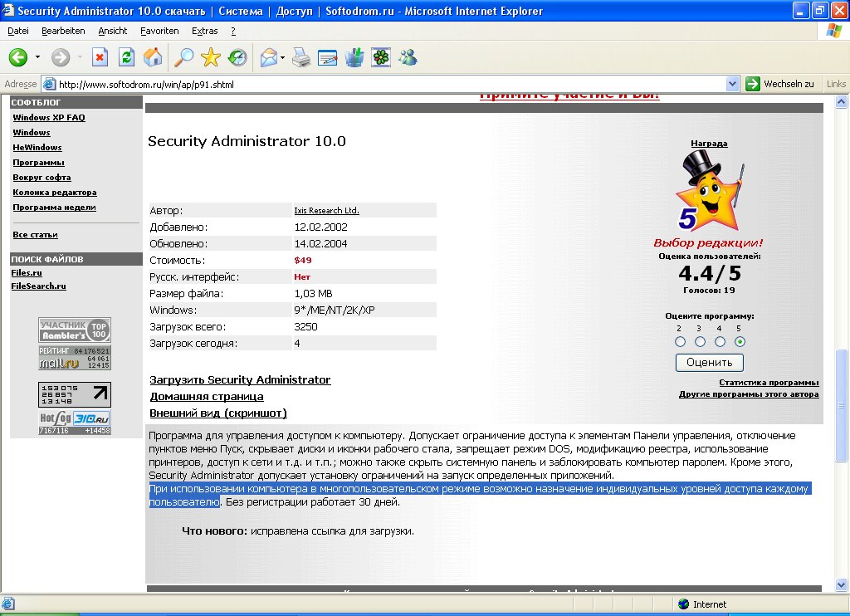Image resolution: width=850 pixels, height=616 pixels.
Task: Open the History clock icon
Action: (237, 57)
